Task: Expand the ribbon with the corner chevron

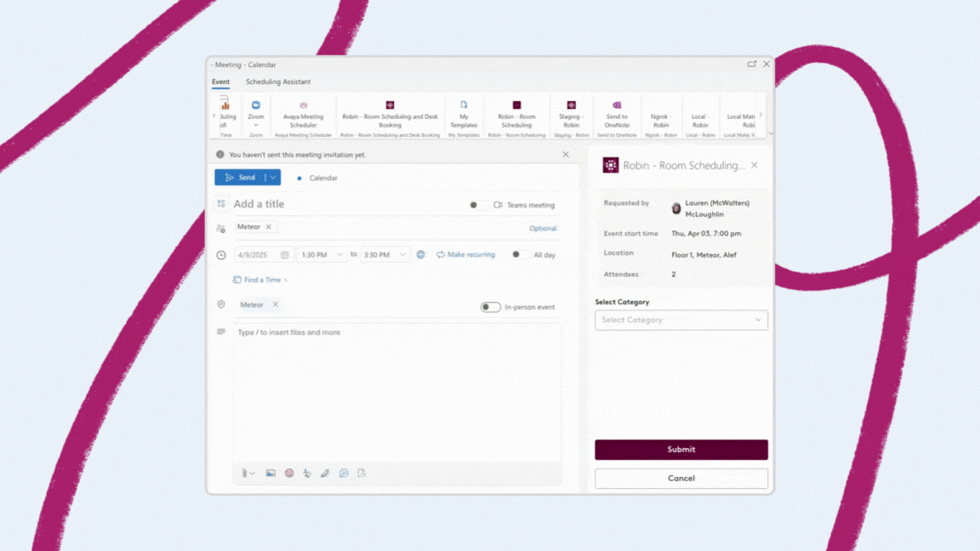Action: click(770, 133)
